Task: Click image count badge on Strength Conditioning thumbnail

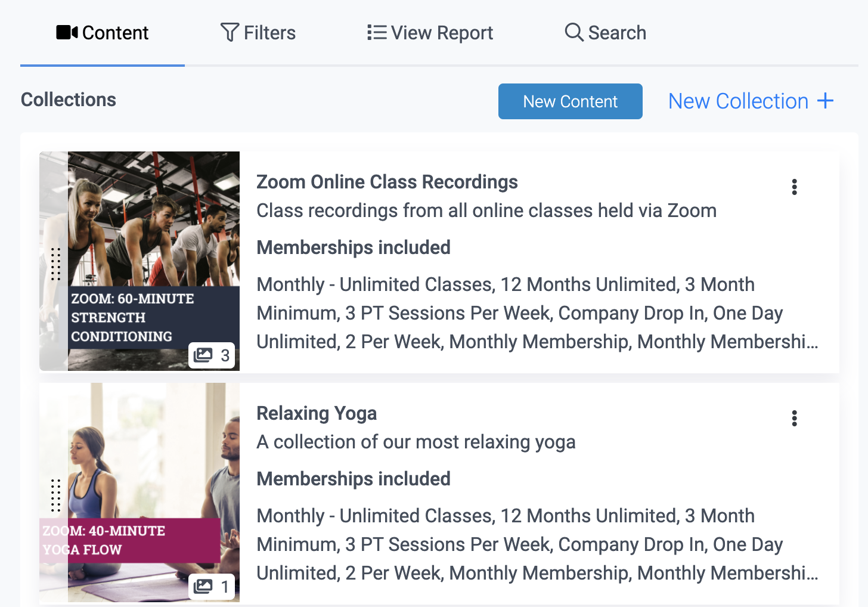Action: (212, 355)
